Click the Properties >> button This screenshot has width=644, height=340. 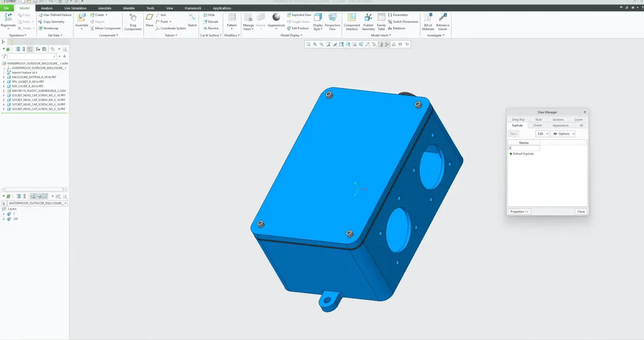[x=519, y=212]
